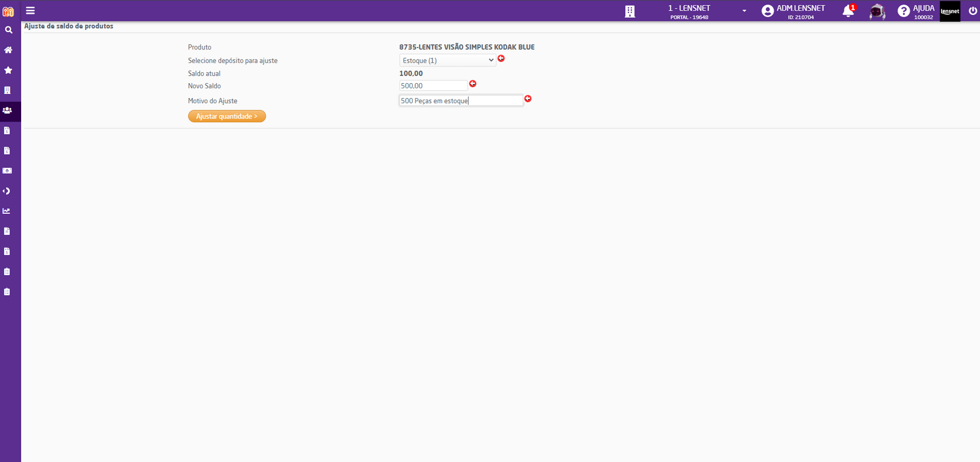This screenshot has height=462, width=980.
Task: Open AJUDA help menu
Action: (x=916, y=11)
